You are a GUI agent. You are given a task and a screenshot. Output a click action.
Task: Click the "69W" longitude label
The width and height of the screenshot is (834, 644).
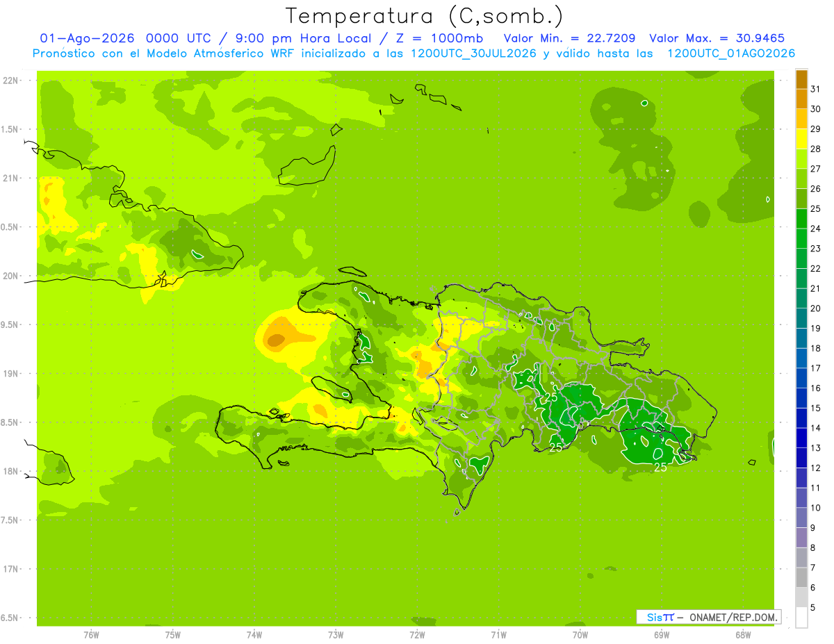tap(661, 635)
